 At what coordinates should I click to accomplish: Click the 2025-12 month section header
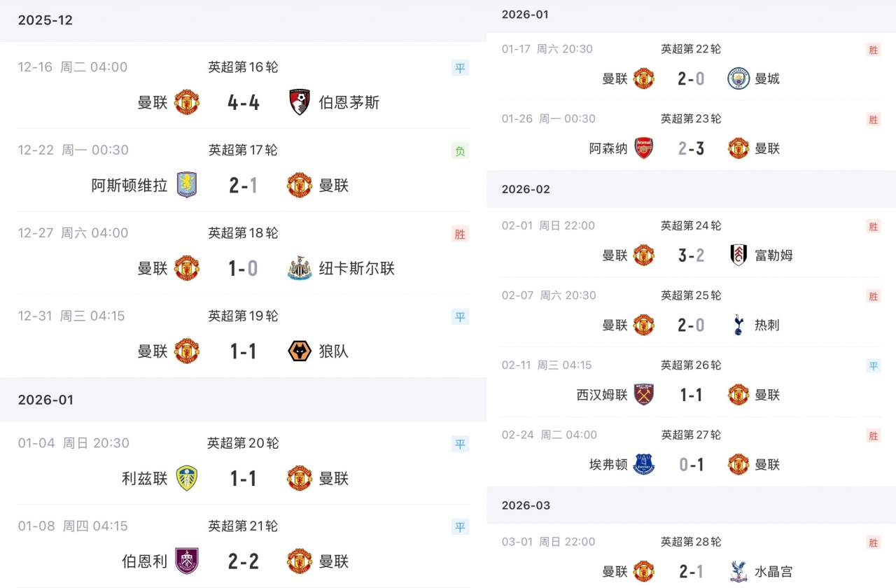(45, 20)
